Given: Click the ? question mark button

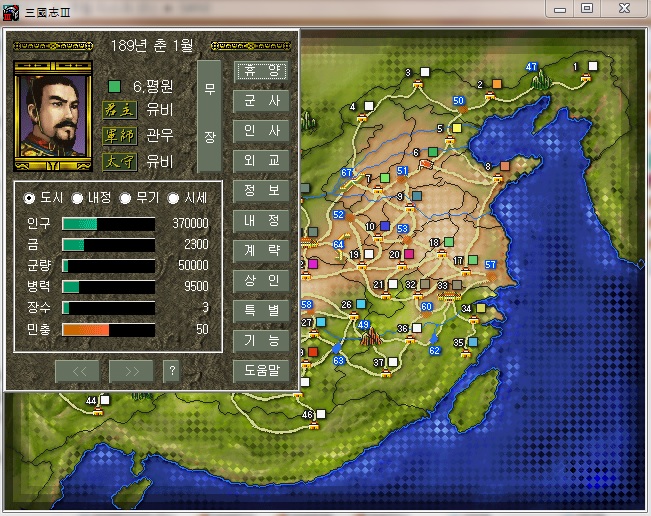Looking at the screenshot, I should pos(172,371).
